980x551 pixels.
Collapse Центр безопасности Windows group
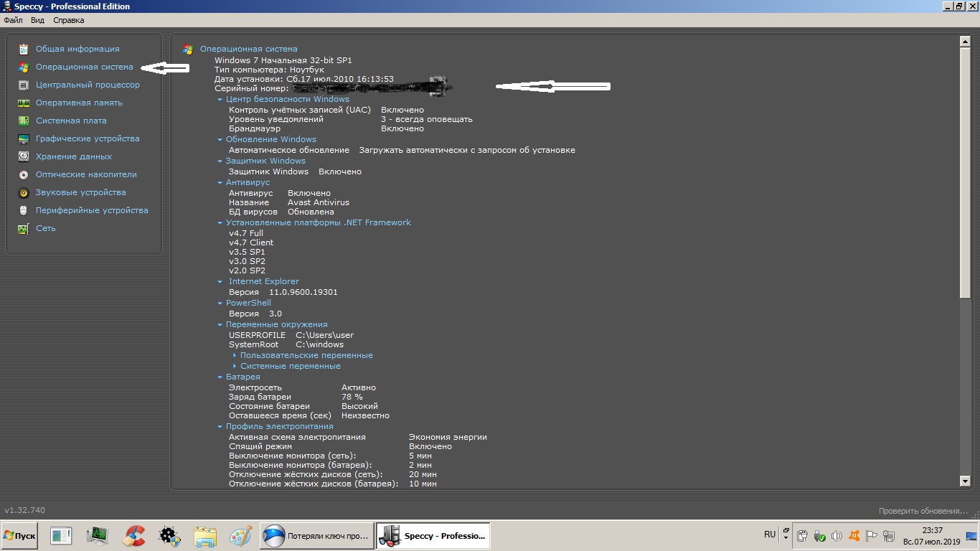point(220,100)
